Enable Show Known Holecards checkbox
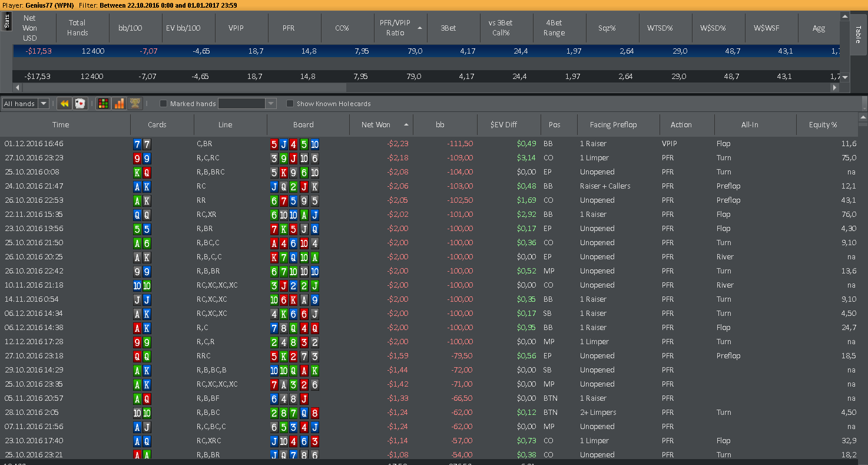 (x=290, y=104)
